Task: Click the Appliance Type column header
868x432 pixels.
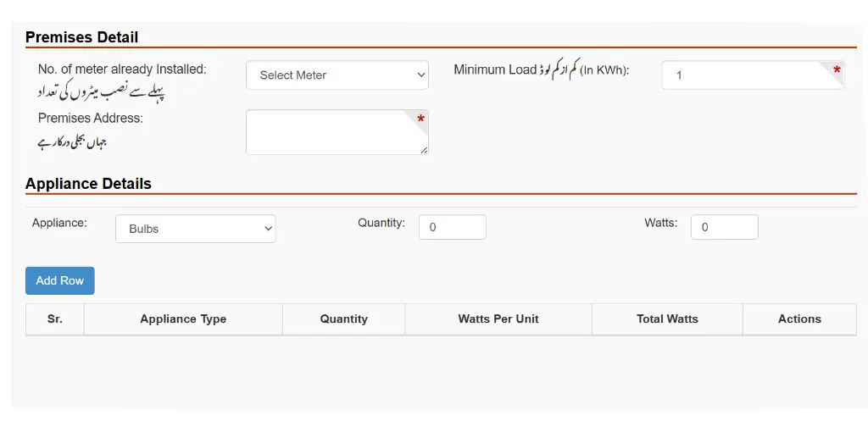Action: (183, 319)
